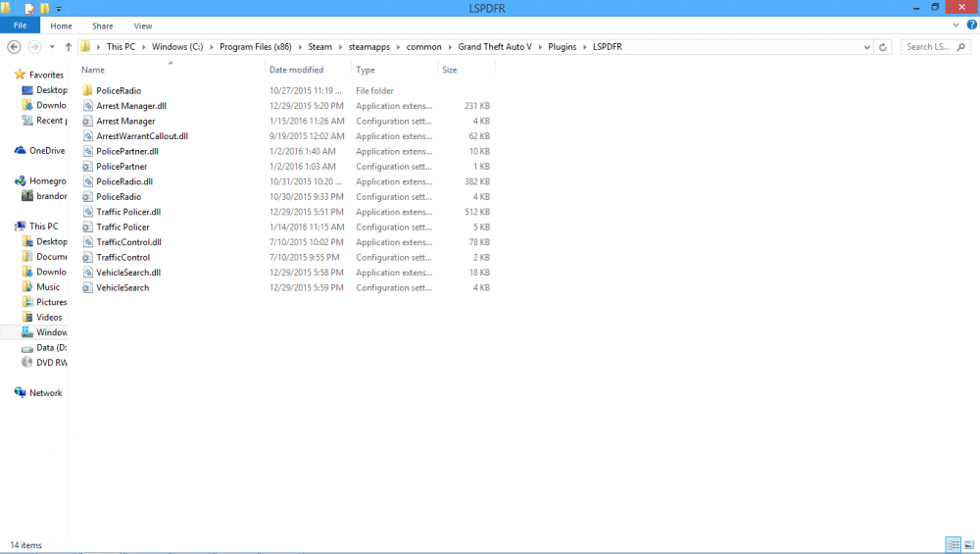The height and width of the screenshot is (554, 980).
Task: Click steamapps in the breadcrumb path
Action: point(369,47)
